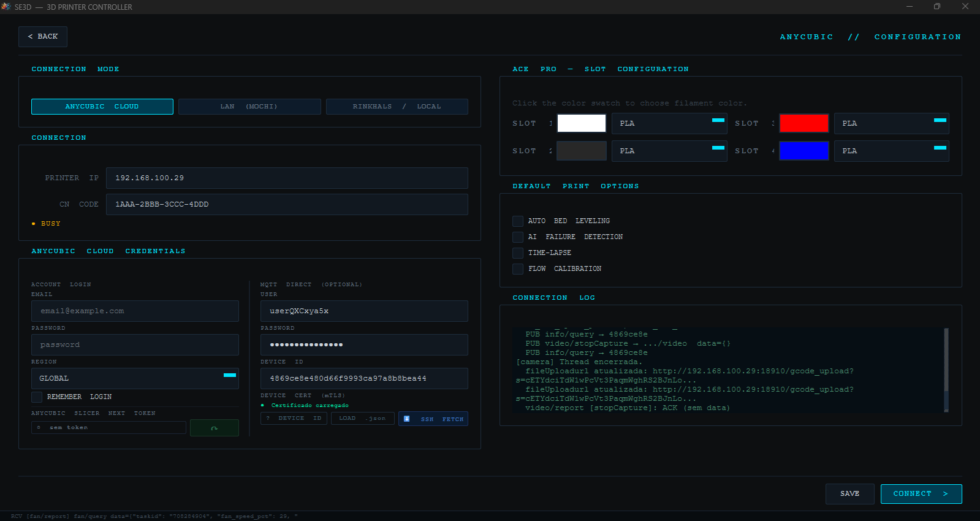Enable Auto Bed Leveling checkbox
Image resolution: width=980 pixels, height=521 pixels.
tap(518, 221)
